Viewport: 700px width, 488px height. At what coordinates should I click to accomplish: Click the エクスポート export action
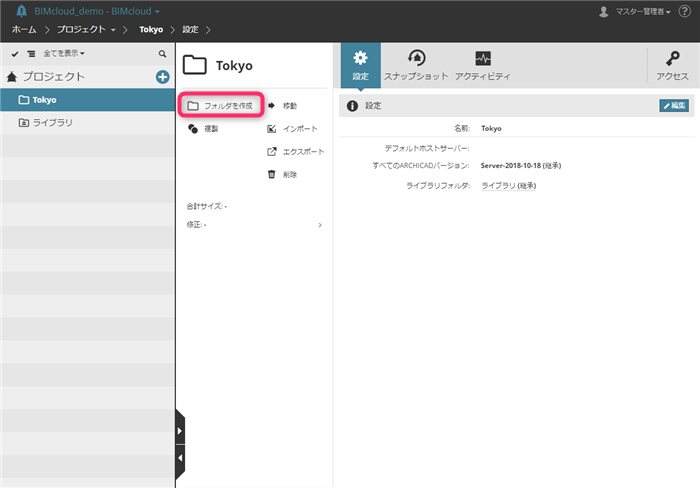tap(296, 152)
